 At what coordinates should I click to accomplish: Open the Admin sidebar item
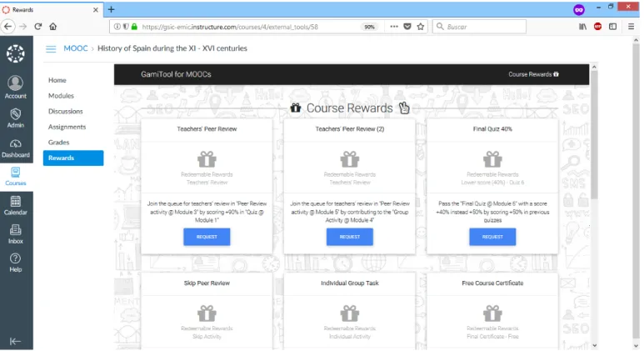tap(16, 118)
